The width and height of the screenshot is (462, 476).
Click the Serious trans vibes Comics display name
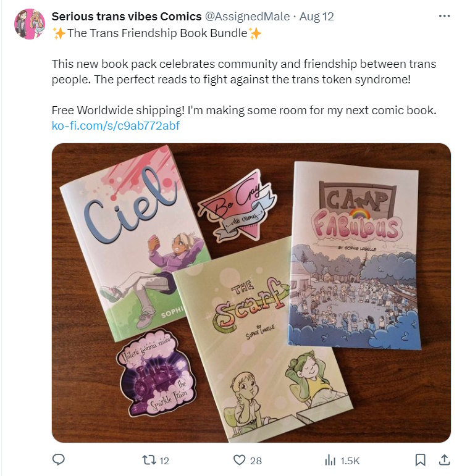(127, 17)
